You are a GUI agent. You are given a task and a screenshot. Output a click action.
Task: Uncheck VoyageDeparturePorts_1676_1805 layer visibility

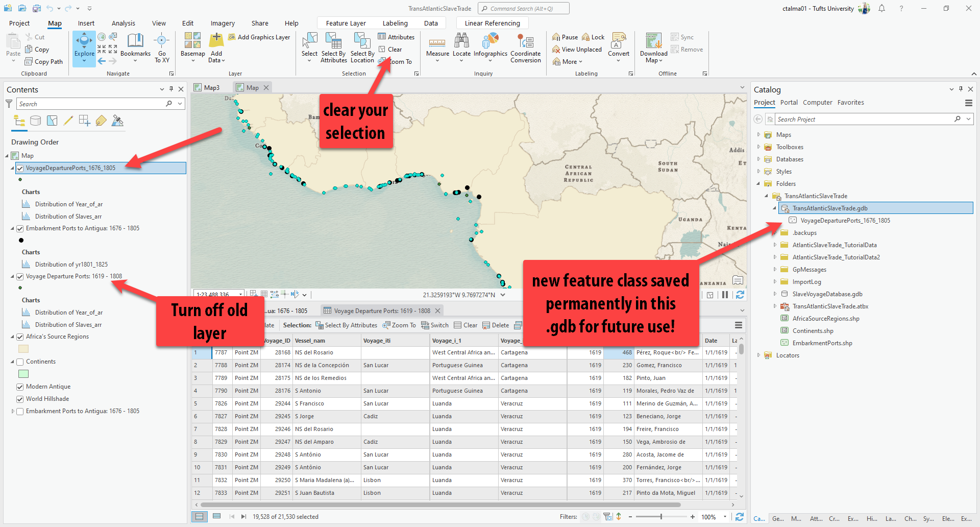pos(20,168)
